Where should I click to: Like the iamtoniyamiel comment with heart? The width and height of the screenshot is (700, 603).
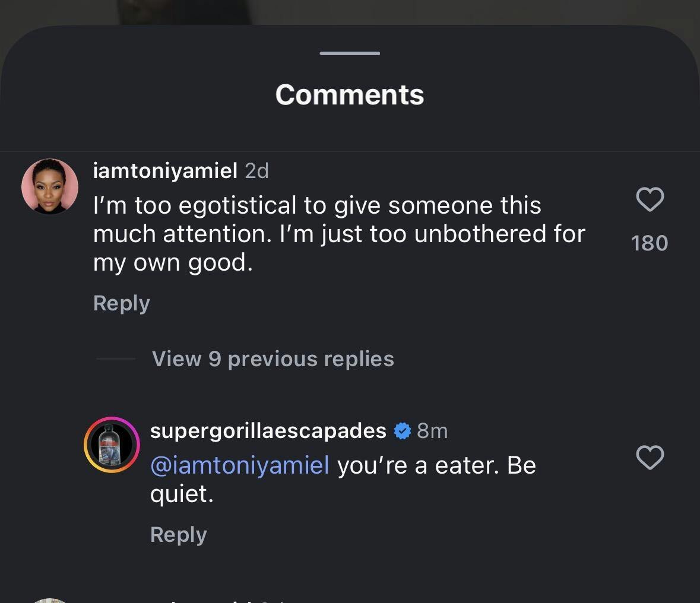[650, 199]
